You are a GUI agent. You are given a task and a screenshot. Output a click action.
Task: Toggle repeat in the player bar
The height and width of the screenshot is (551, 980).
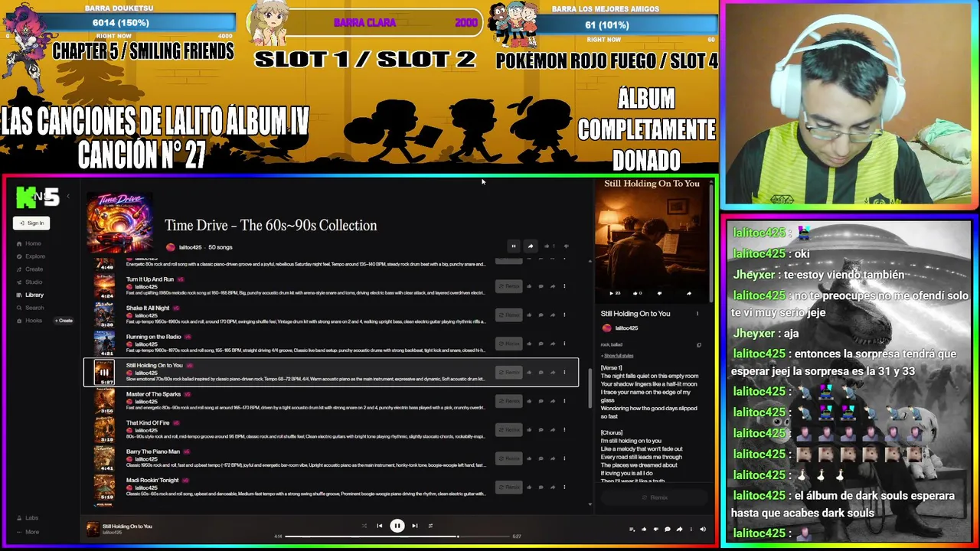click(430, 526)
